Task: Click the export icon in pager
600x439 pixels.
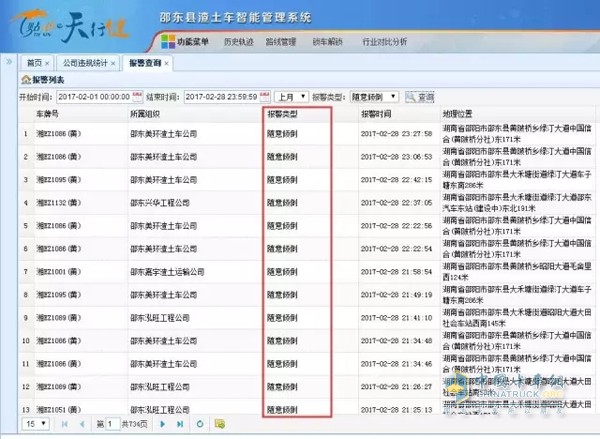Action: [219, 424]
